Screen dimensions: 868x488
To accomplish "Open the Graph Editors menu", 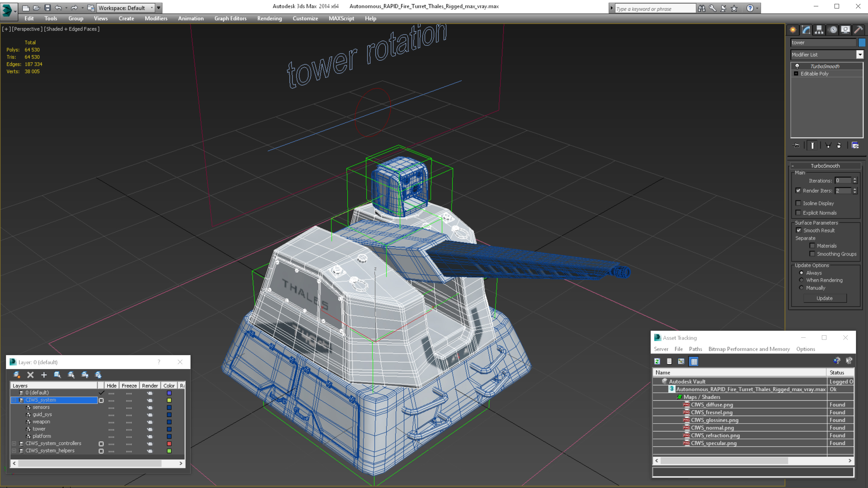I will click(231, 18).
